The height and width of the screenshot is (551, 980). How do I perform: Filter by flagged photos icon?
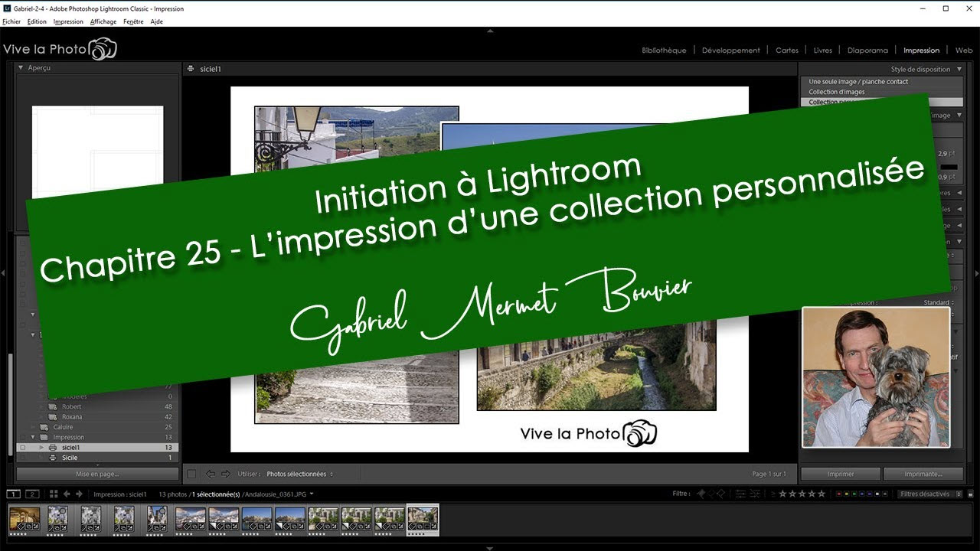point(701,494)
